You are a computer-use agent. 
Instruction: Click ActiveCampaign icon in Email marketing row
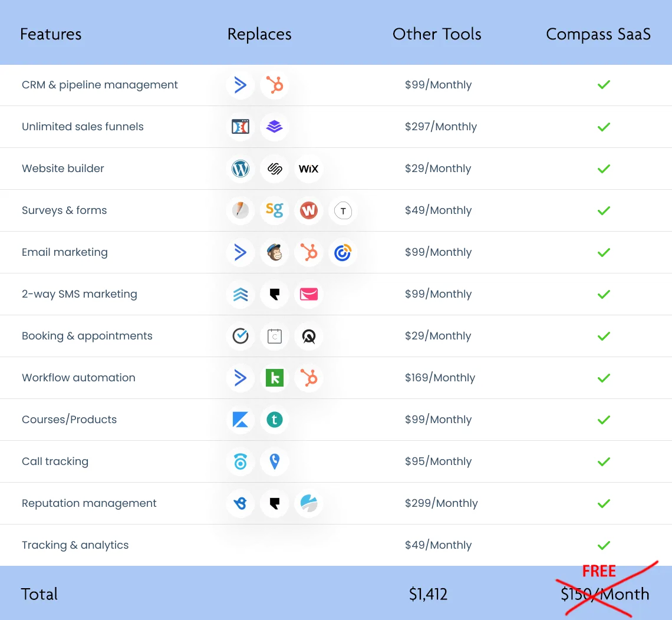tap(241, 252)
